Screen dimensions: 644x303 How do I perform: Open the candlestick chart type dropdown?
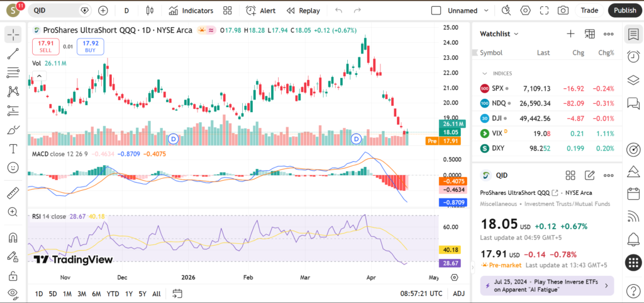click(149, 11)
